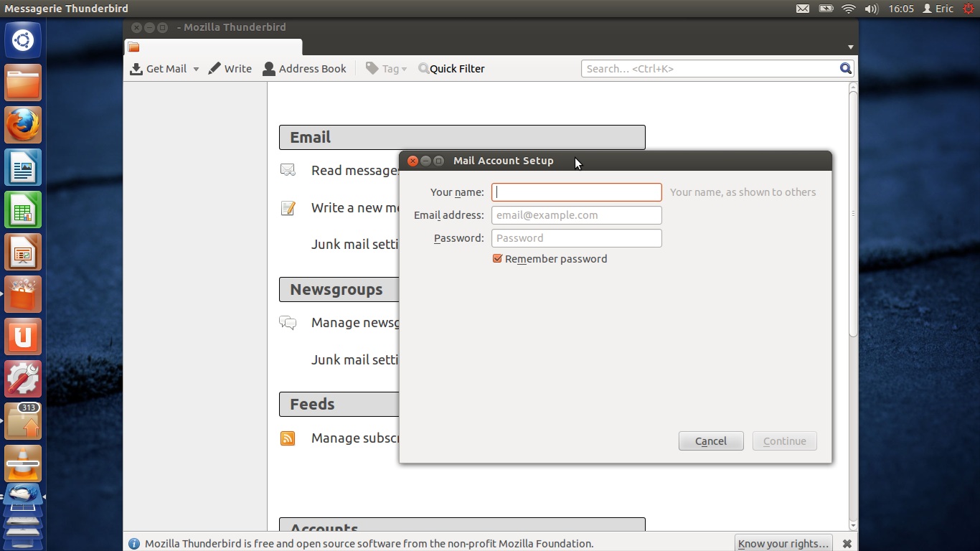Click the Know your rights button
The image size is (980, 551).
[783, 543]
